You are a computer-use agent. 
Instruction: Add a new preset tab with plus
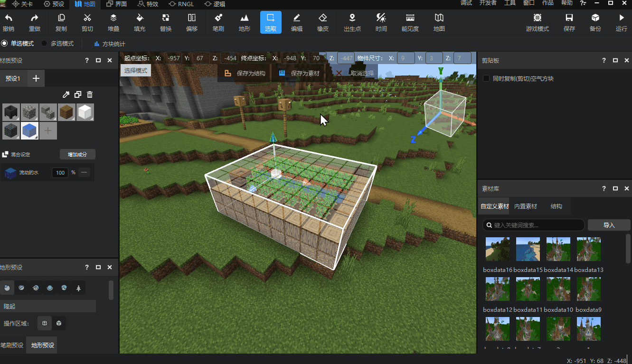pyautogui.click(x=36, y=78)
